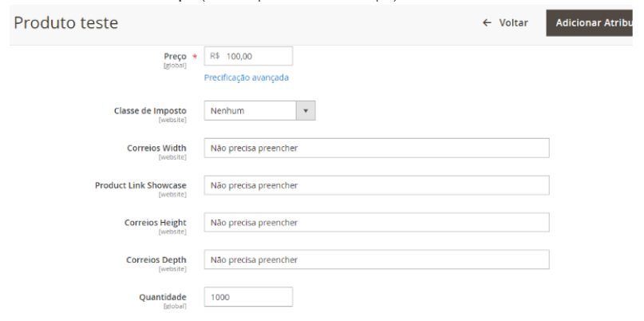Click the Correios Depth input field
644x321 pixels.
(376, 260)
